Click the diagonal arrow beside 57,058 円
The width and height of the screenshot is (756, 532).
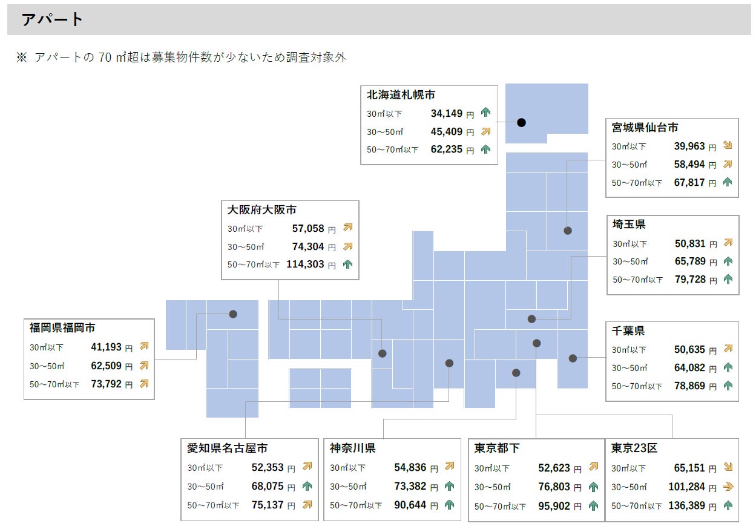tap(347, 228)
